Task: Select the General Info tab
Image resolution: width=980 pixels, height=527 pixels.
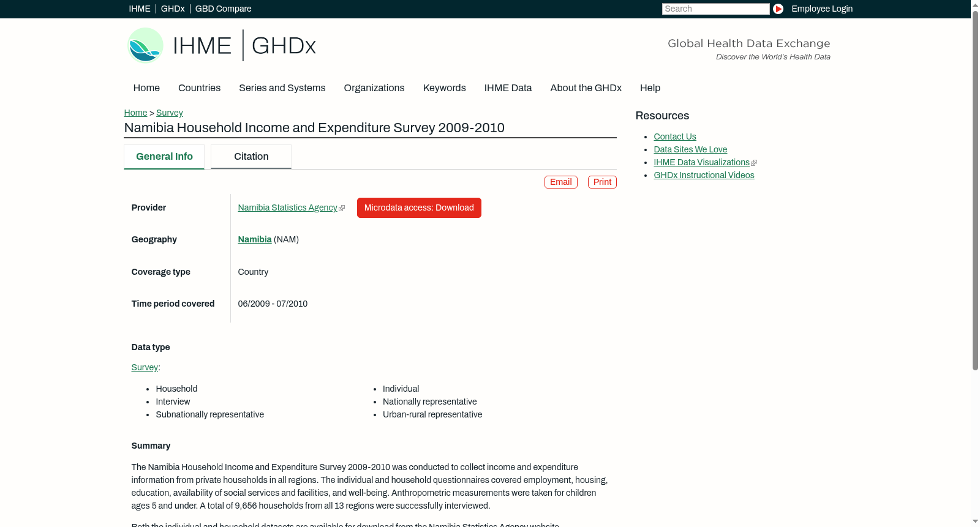Action: point(164,157)
